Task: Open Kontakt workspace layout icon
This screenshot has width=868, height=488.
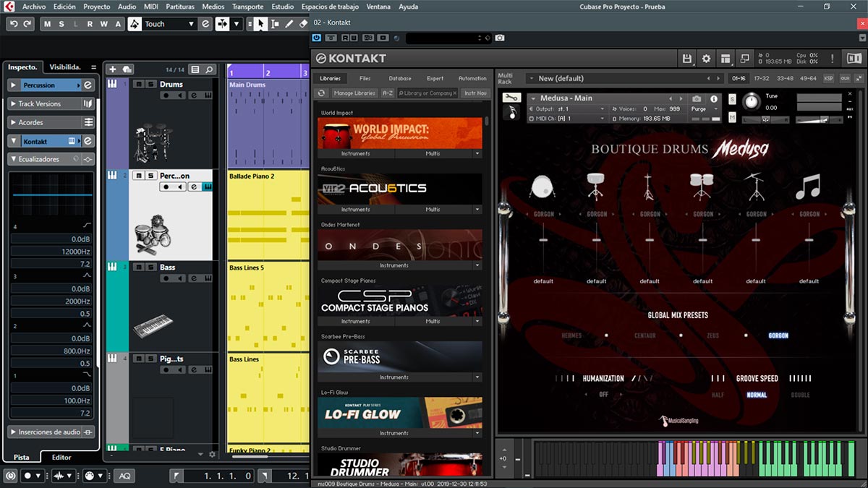Action: [x=726, y=59]
